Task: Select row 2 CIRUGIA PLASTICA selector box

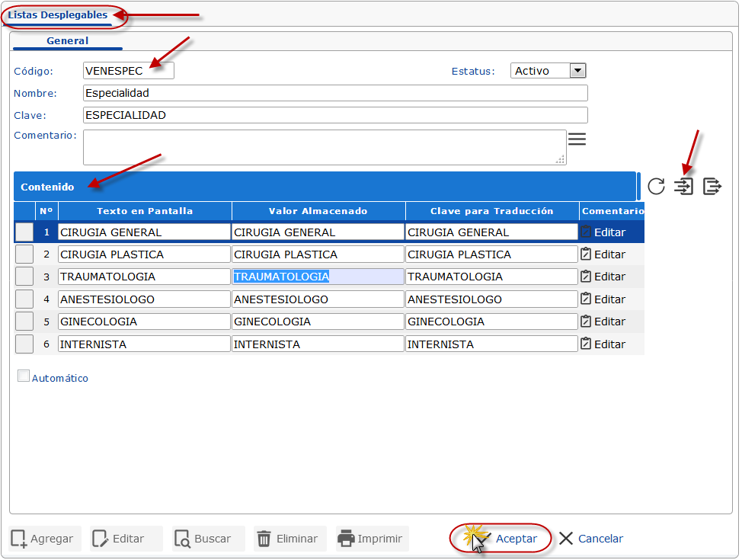Action: [x=24, y=254]
